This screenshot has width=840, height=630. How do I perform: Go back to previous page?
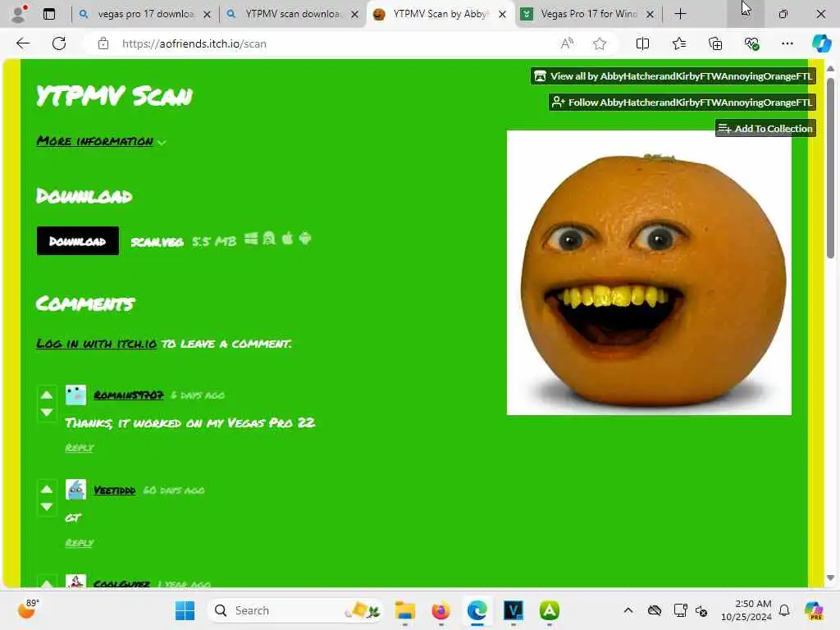[23, 43]
